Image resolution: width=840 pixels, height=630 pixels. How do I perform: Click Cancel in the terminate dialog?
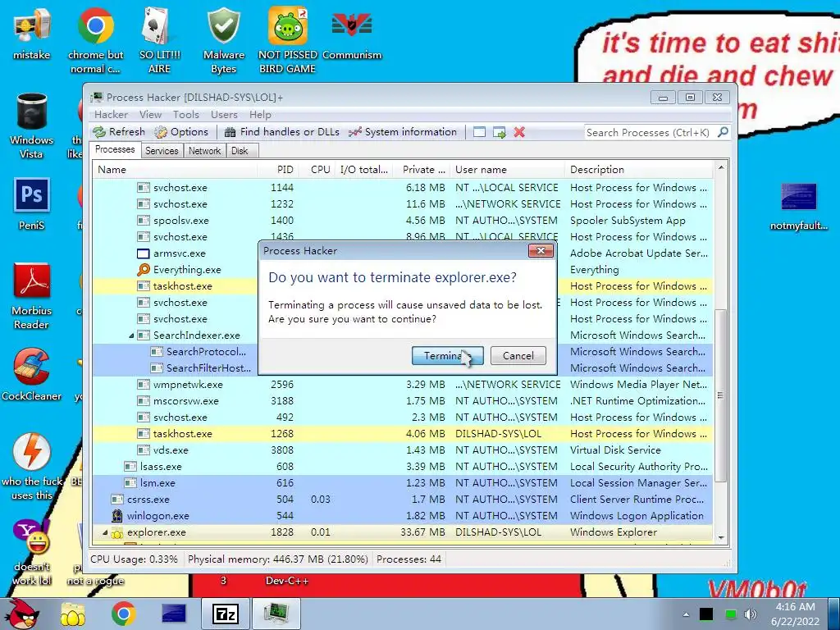(518, 356)
